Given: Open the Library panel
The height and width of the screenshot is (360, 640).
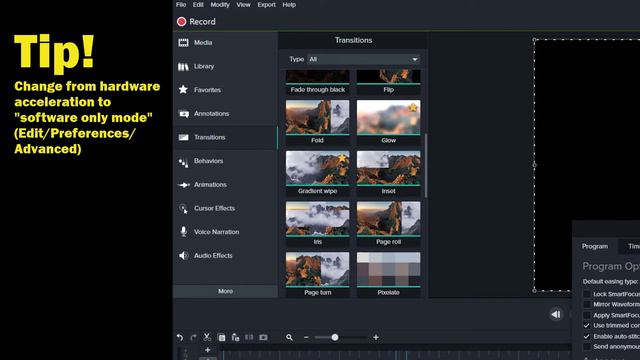Looking at the screenshot, I should pyautogui.click(x=225, y=66).
